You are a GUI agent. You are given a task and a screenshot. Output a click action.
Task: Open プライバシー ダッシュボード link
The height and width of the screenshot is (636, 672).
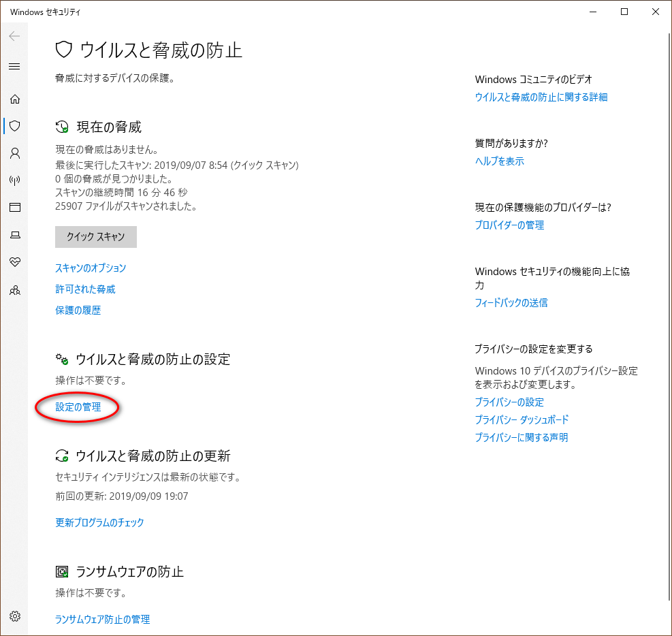522,420
